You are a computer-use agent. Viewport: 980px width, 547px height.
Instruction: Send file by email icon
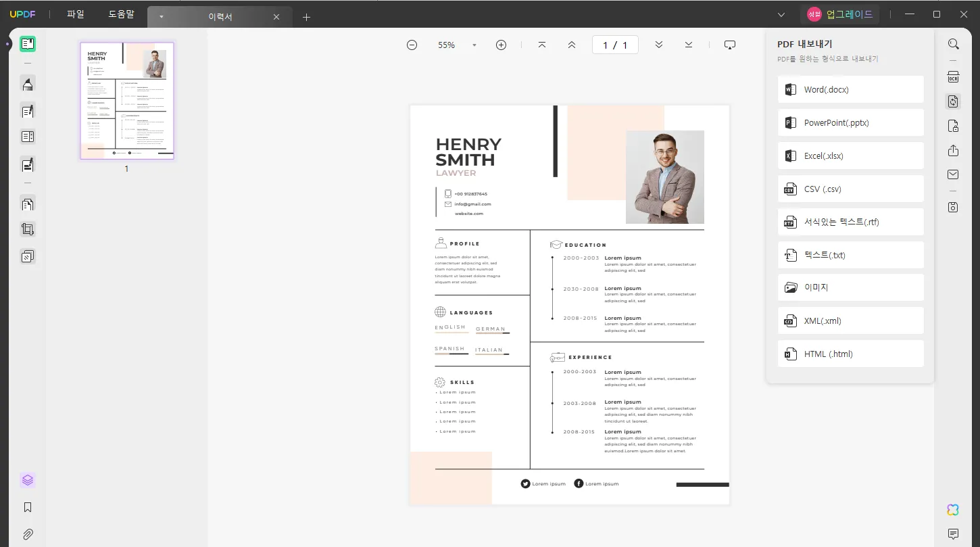953,174
